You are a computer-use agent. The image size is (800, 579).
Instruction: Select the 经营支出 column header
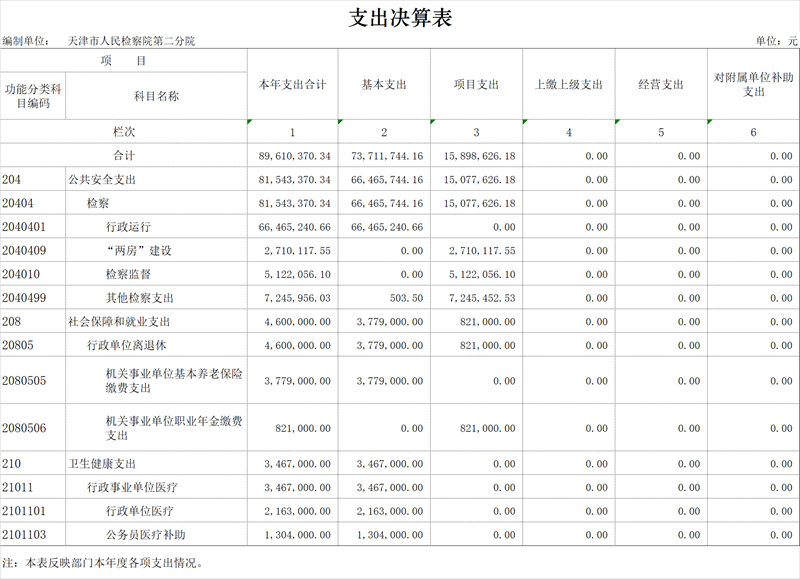point(661,85)
